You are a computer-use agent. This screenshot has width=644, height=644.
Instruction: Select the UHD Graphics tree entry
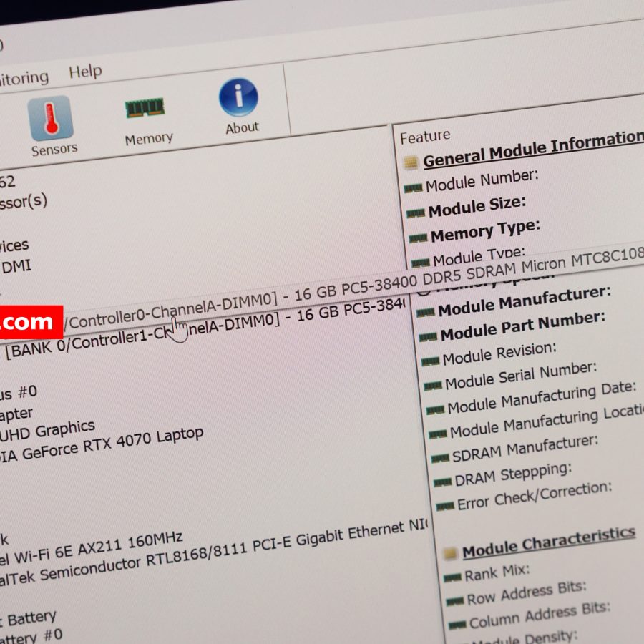[x=47, y=431]
